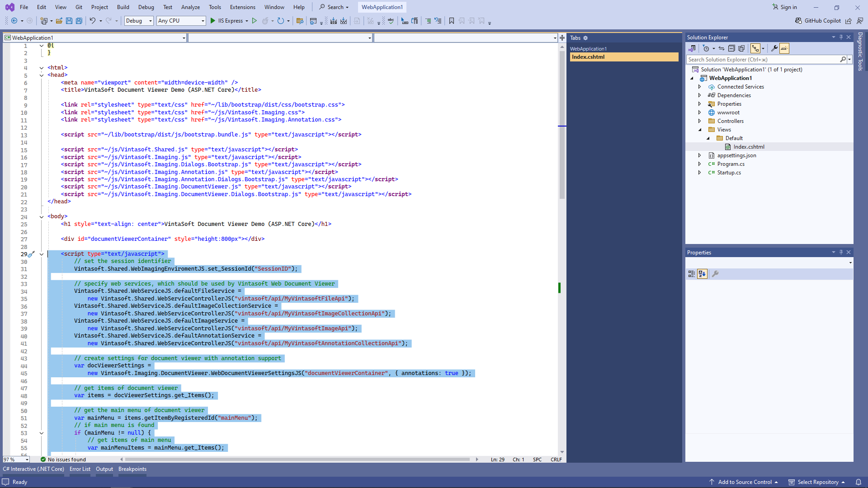Start IIS Express with green play button
The width and height of the screenshot is (868, 488).
click(213, 21)
